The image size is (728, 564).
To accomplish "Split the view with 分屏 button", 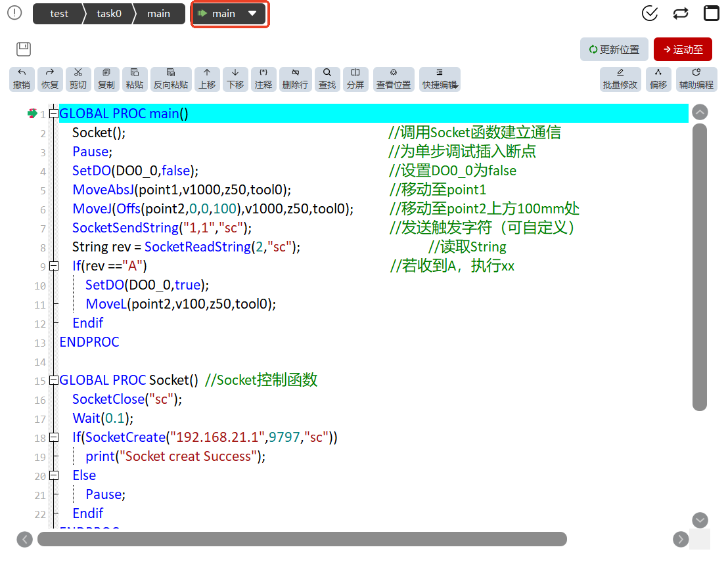I will (x=355, y=79).
